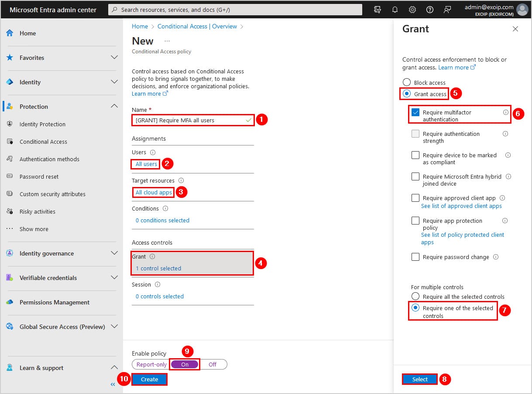Uncheck Require multifactor authentication
The image size is (532, 394).
pyautogui.click(x=415, y=112)
